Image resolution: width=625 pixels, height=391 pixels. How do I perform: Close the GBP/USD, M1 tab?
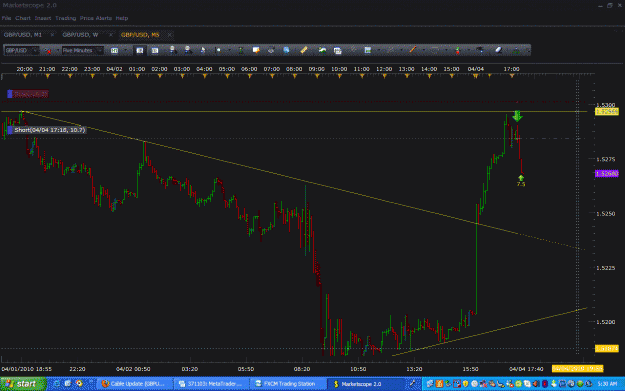52,35
